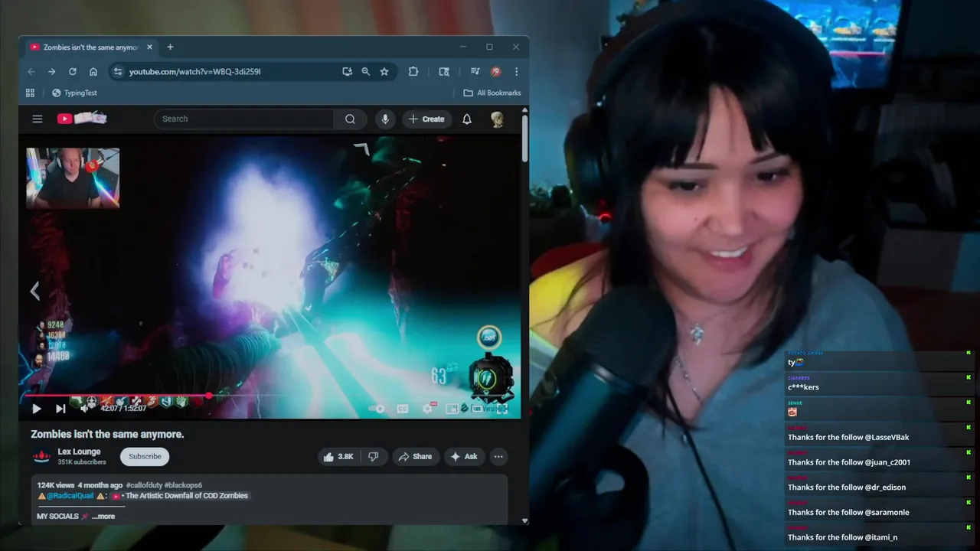Click the Lex Lounge channel avatar
The width and height of the screenshot is (980, 551).
click(41, 456)
